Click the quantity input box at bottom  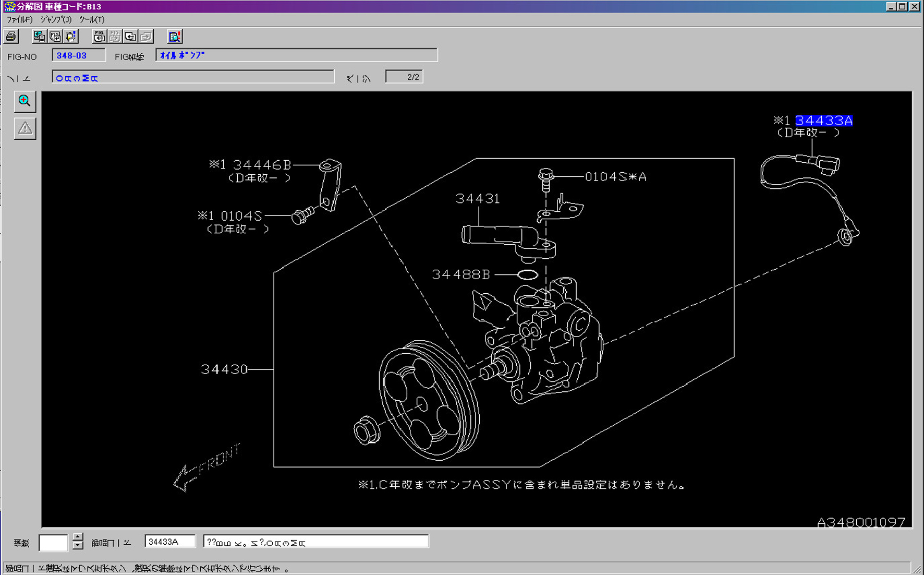[x=53, y=543]
